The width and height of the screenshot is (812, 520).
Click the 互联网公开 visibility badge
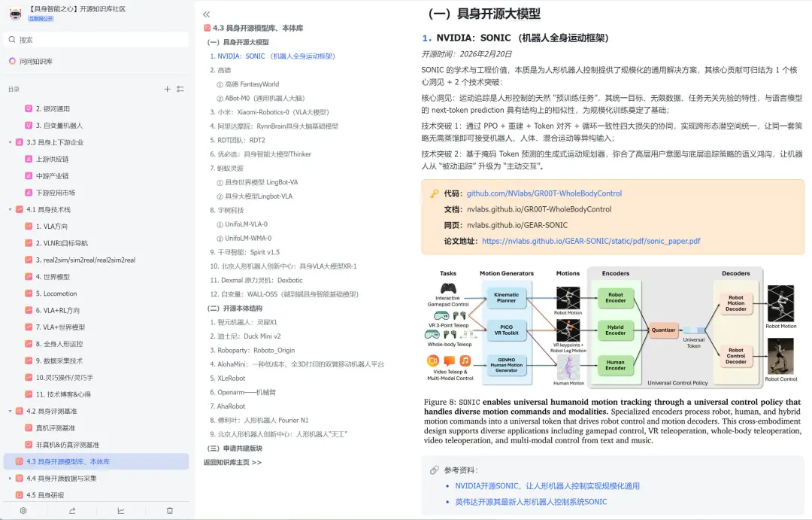pyautogui.click(x=41, y=19)
